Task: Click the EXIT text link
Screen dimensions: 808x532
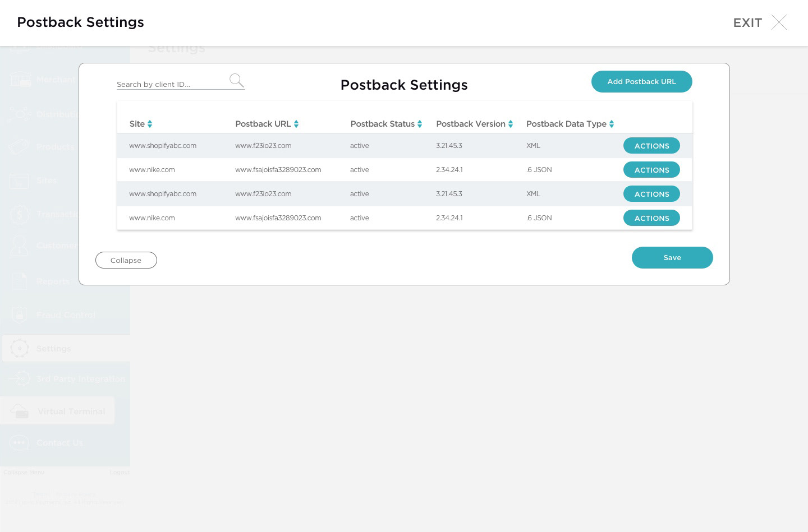Action: (747, 23)
